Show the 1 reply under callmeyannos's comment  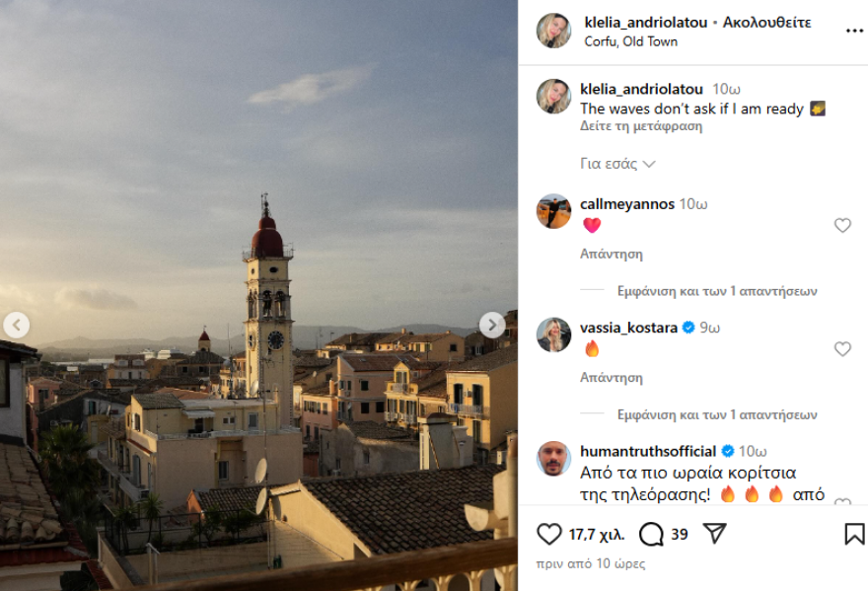point(716,291)
